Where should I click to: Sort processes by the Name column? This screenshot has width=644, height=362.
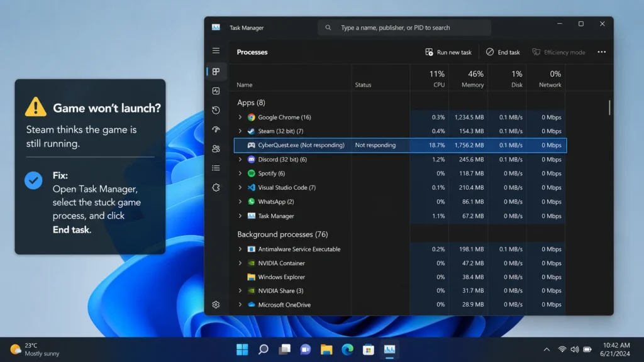click(x=245, y=85)
